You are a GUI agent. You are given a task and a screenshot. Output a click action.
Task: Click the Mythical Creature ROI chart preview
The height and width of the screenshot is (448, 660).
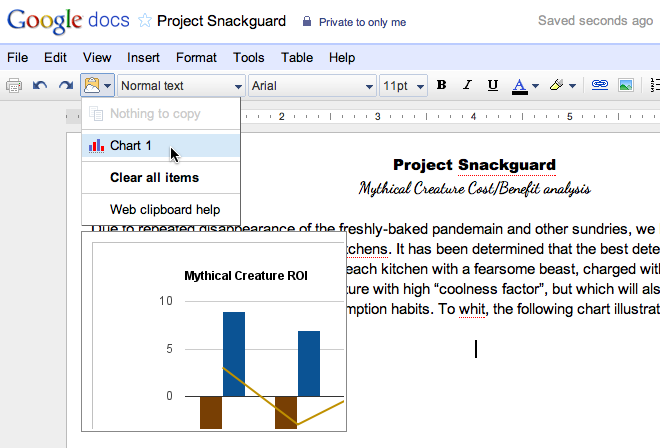[214, 331]
